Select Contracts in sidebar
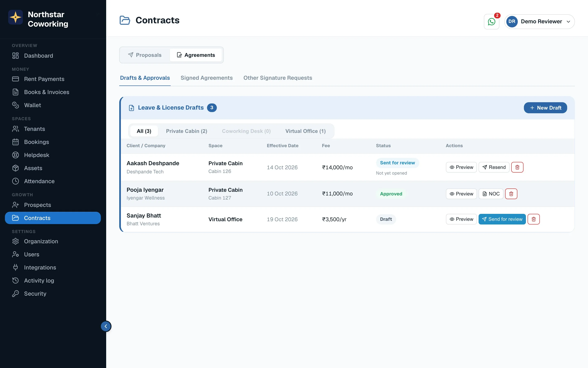 53,218
